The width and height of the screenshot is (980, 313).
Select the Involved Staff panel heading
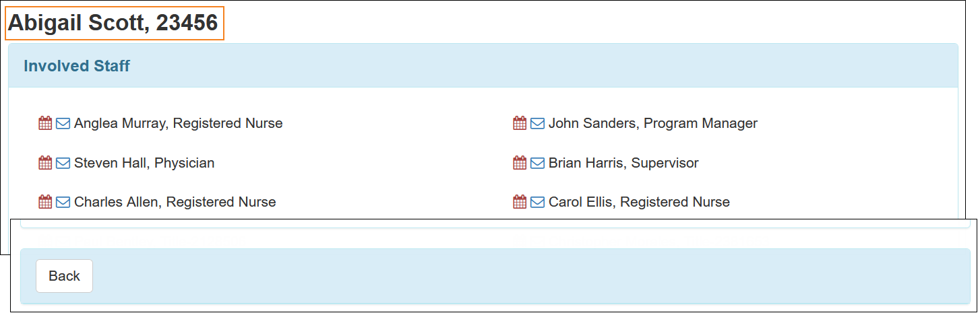[x=77, y=66]
